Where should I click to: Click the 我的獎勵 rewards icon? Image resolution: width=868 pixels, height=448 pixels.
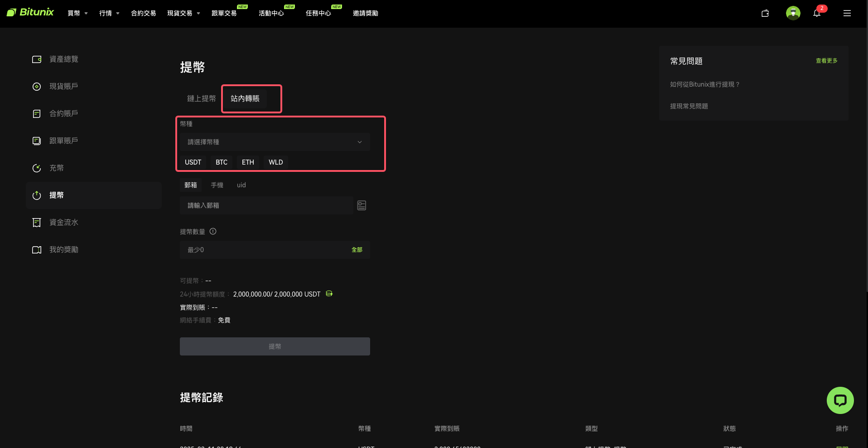pyautogui.click(x=37, y=250)
